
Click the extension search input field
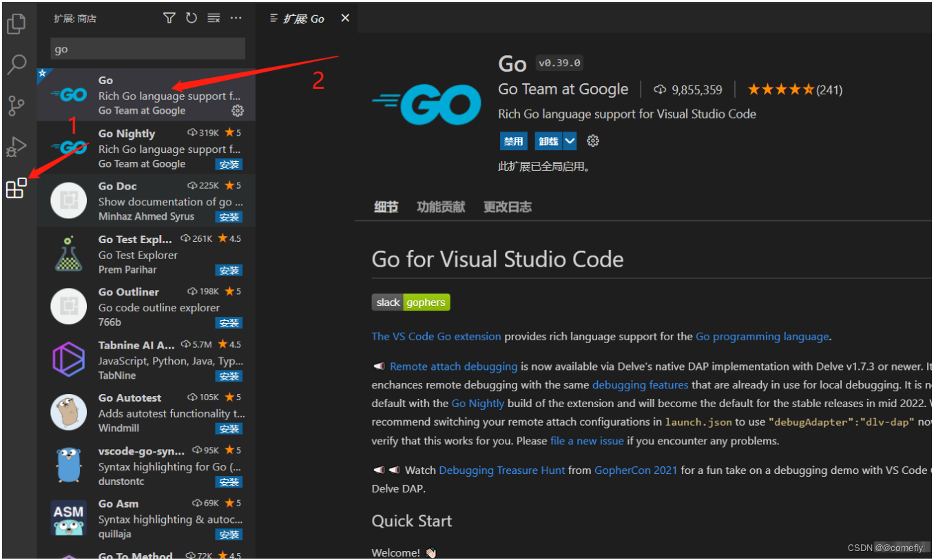point(147,48)
